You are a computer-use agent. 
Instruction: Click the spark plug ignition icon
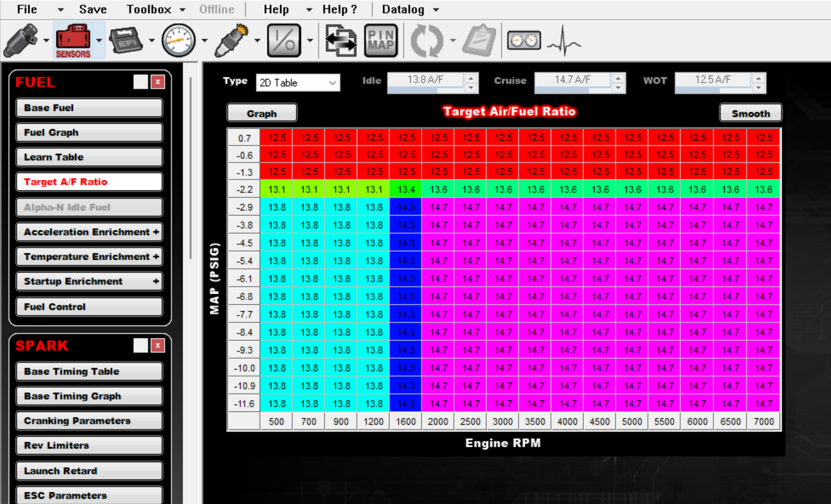pyautogui.click(x=231, y=40)
